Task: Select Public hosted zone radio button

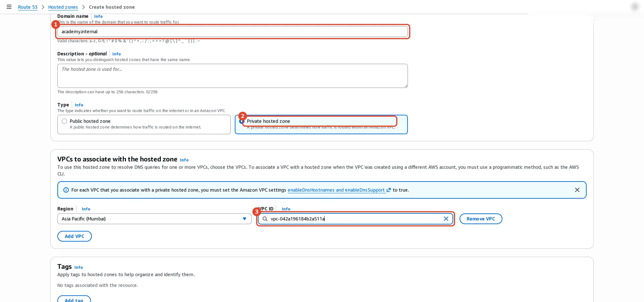Action: [64, 121]
